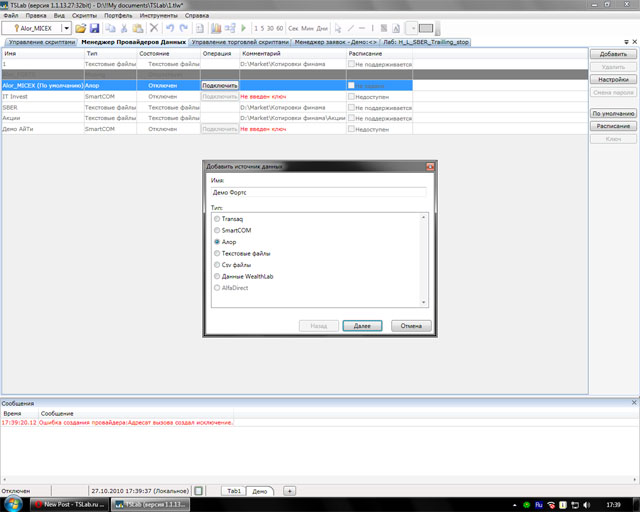
Task: Click the Настройки button
Action: click(x=613, y=79)
